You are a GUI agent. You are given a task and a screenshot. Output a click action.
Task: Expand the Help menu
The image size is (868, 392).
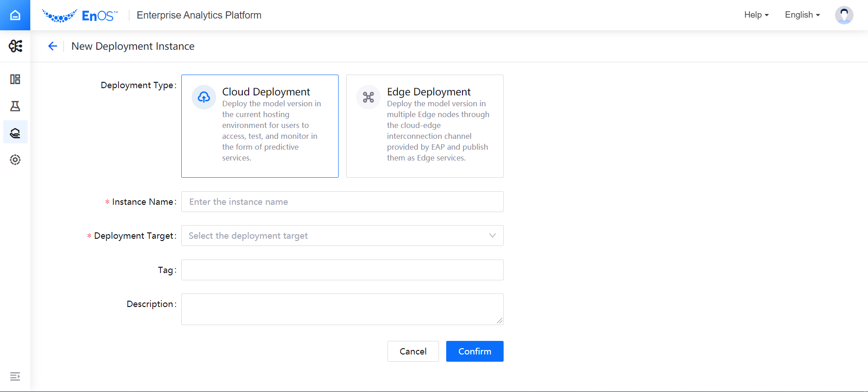(x=756, y=15)
